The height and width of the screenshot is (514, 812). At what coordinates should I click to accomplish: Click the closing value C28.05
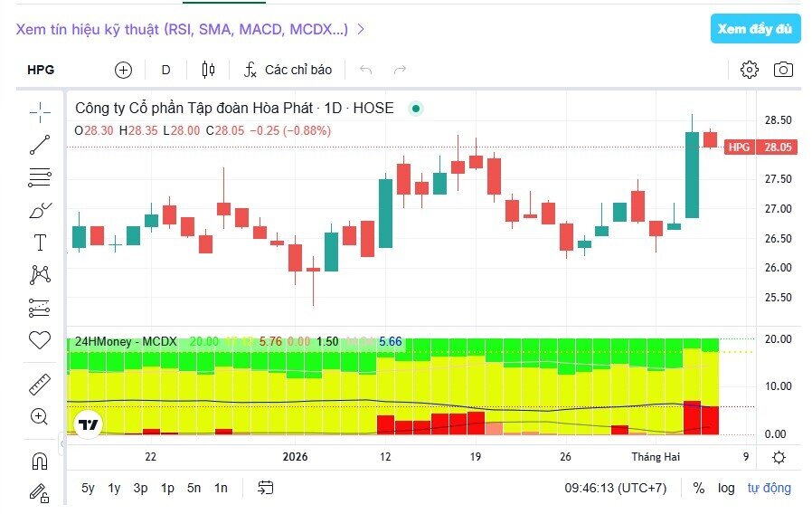(225, 130)
